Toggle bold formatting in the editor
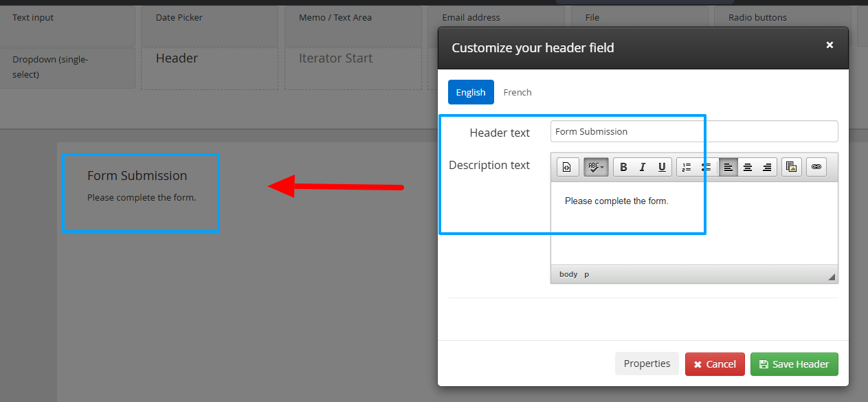 623,167
